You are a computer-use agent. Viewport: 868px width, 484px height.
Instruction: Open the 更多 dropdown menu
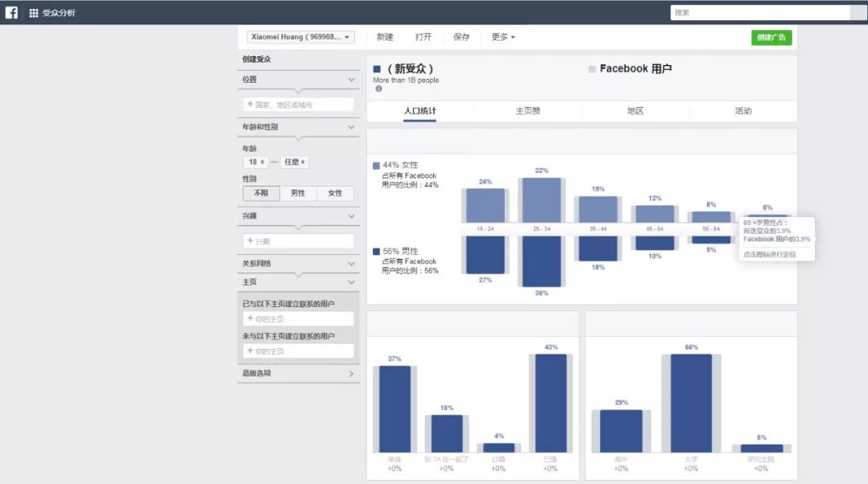(503, 37)
